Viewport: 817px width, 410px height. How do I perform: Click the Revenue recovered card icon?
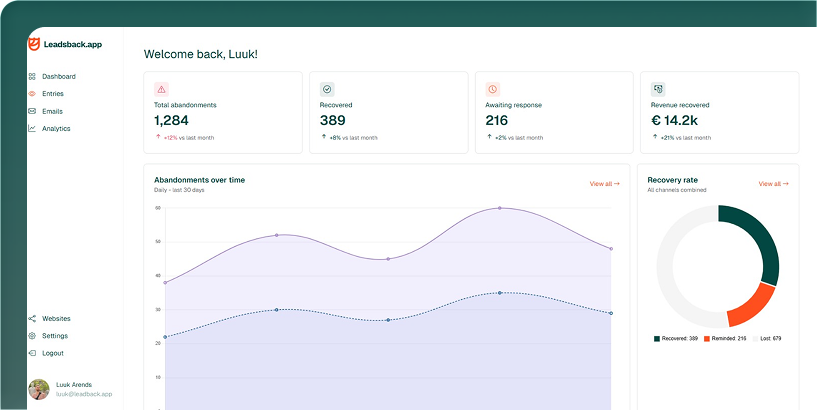point(658,89)
